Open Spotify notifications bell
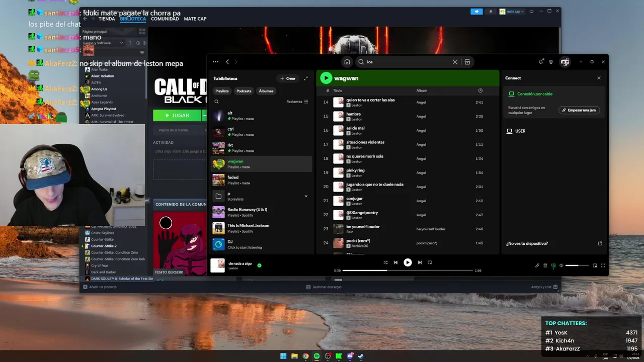This screenshot has height=362, width=644. (x=541, y=62)
